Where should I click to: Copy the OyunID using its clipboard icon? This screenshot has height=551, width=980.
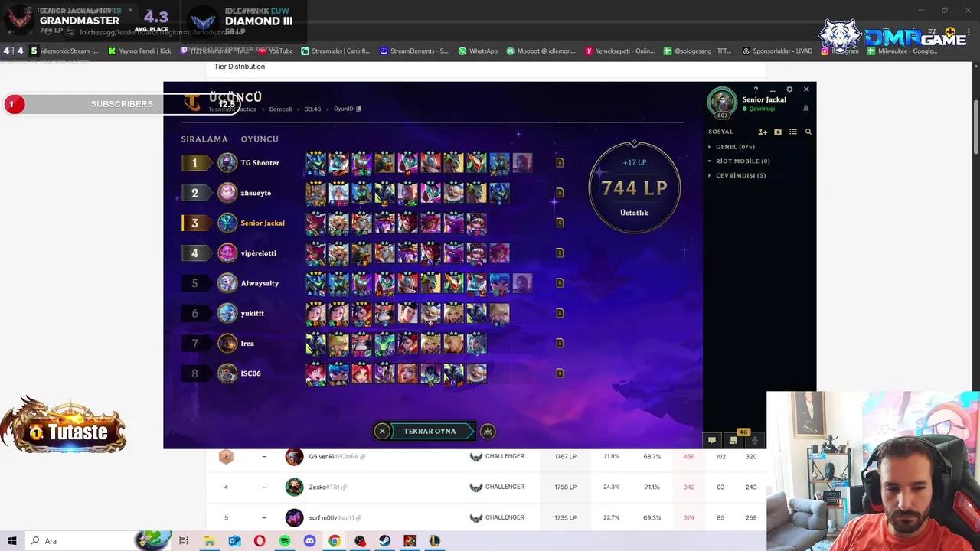coord(359,109)
